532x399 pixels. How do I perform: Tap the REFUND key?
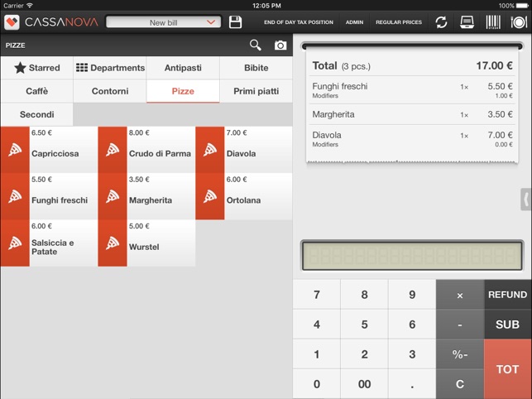click(x=507, y=295)
